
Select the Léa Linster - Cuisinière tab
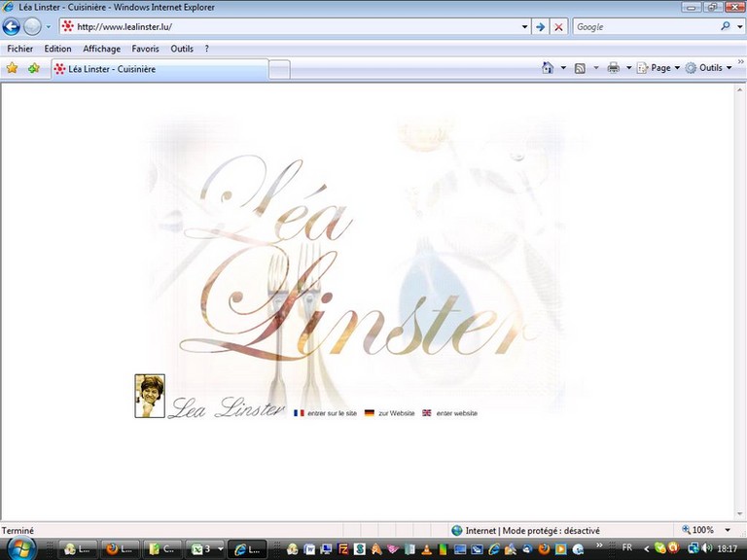point(159,69)
